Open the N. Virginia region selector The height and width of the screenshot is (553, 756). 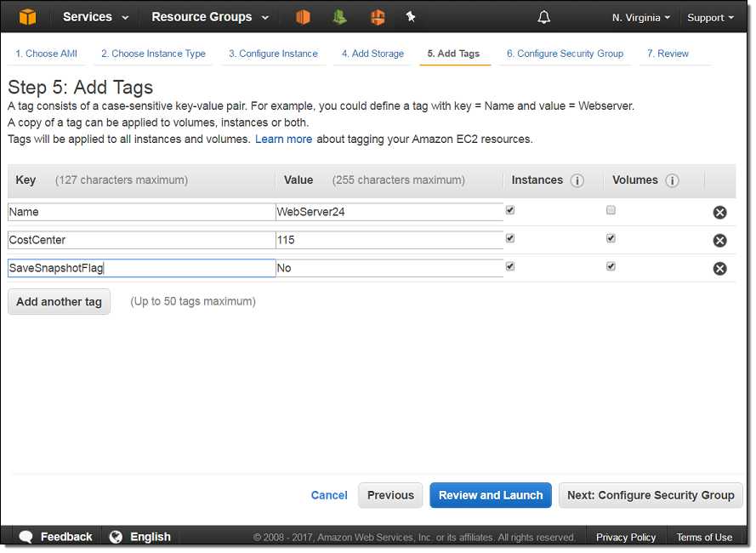pos(640,18)
